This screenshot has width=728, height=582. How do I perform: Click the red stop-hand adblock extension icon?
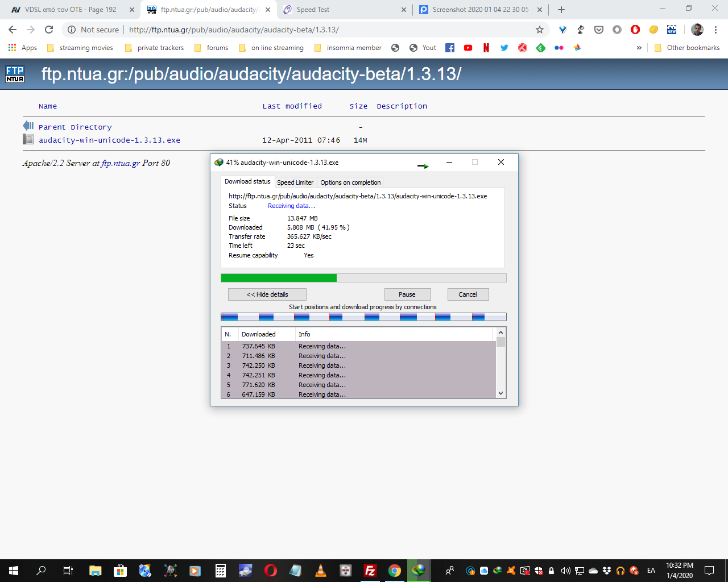tap(635, 30)
